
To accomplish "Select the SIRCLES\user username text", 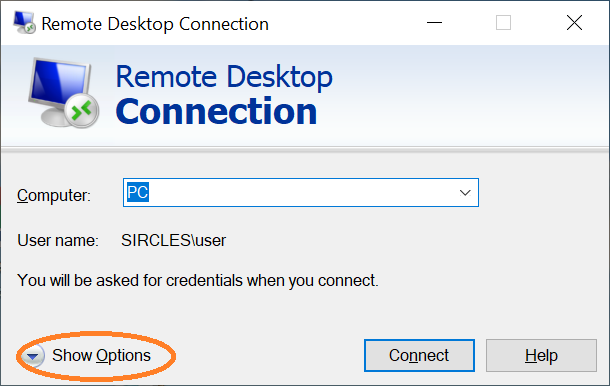I will pos(174,240).
